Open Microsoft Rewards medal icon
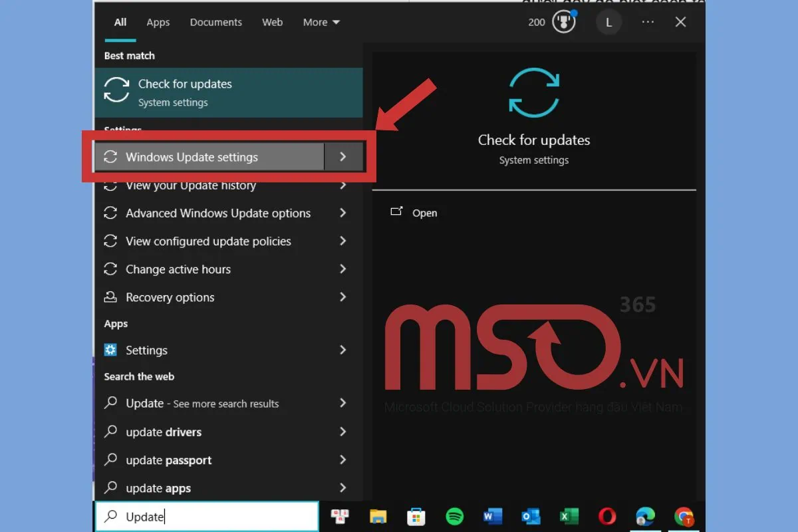Screen dimensions: 798x532 [564, 22]
